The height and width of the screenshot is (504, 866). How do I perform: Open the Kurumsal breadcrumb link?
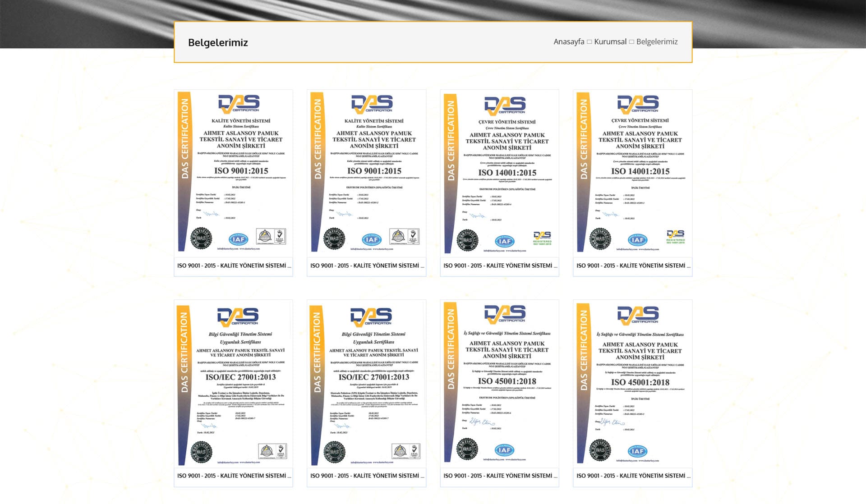pos(610,41)
